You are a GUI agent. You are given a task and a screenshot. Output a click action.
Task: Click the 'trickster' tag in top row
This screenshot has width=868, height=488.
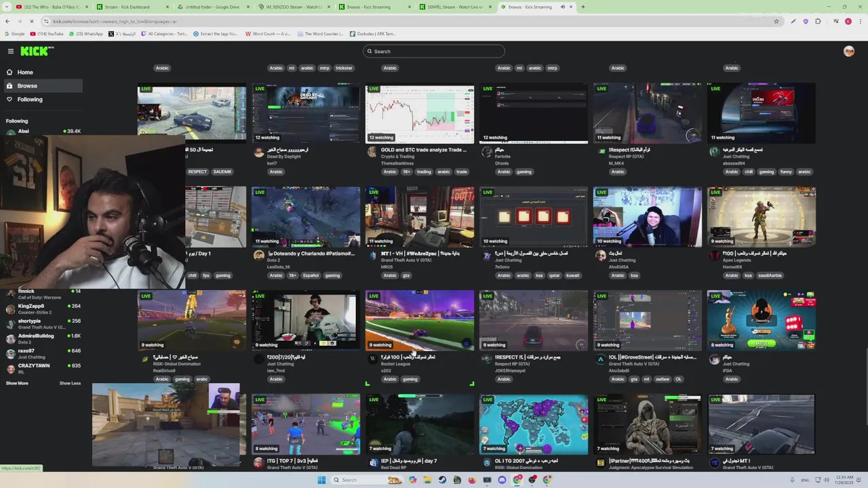344,68
